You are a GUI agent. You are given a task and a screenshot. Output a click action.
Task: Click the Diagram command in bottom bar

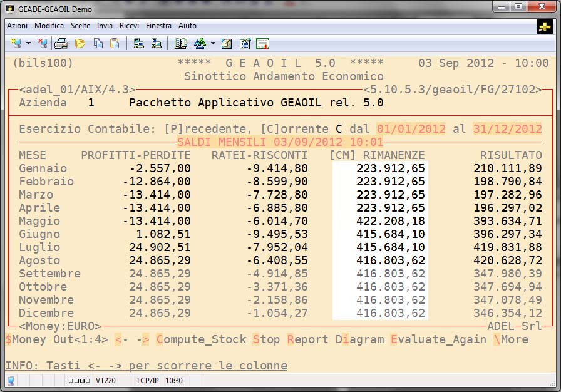359,339
